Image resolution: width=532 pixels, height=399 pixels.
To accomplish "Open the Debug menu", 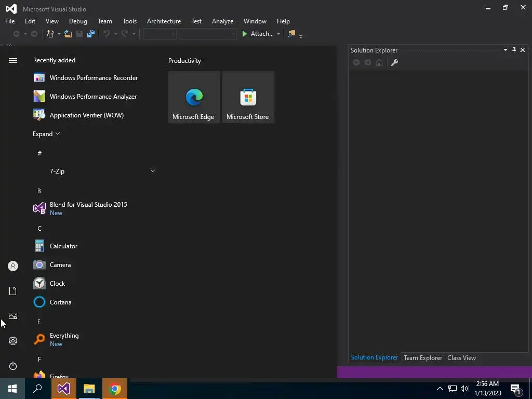I will point(78,21).
